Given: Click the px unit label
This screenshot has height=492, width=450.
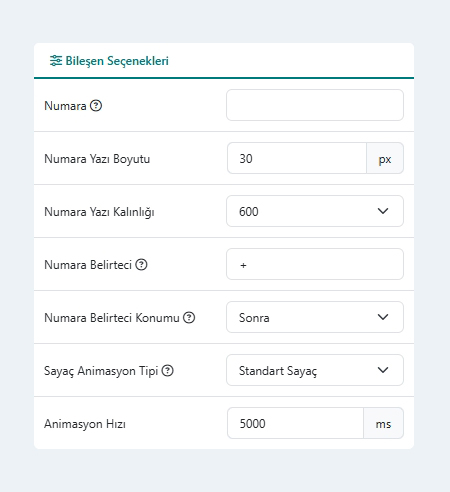Looking at the screenshot, I should [385, 159].
